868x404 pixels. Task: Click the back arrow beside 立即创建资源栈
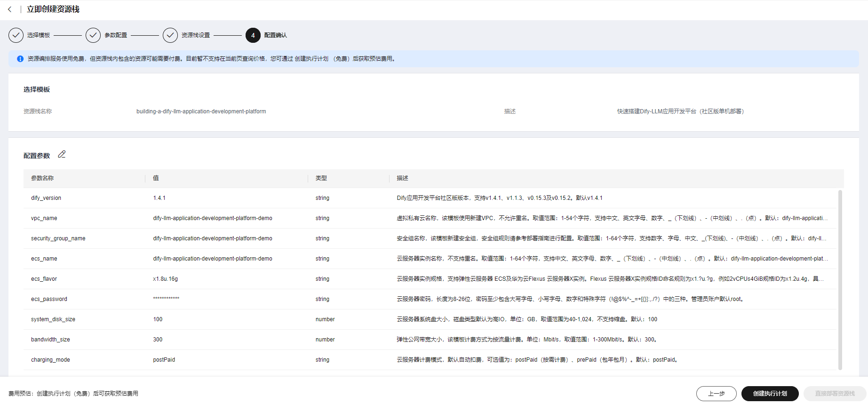click(9, 9)
